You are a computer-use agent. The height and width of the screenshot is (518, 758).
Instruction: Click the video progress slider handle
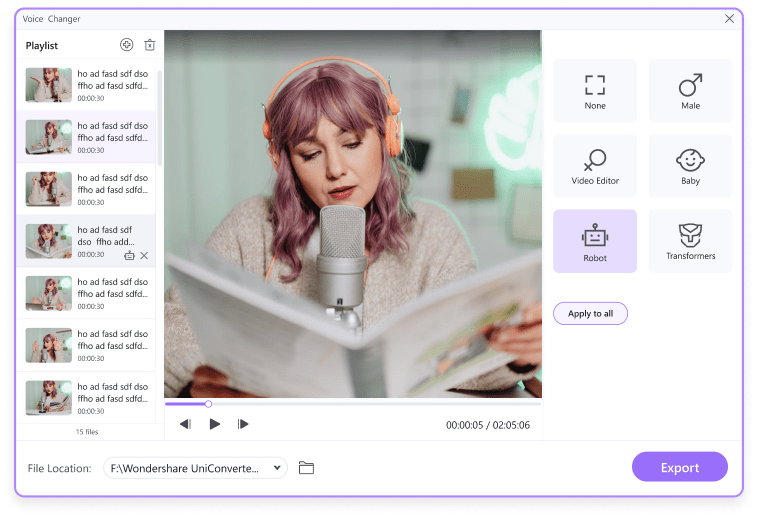(208, 404)
